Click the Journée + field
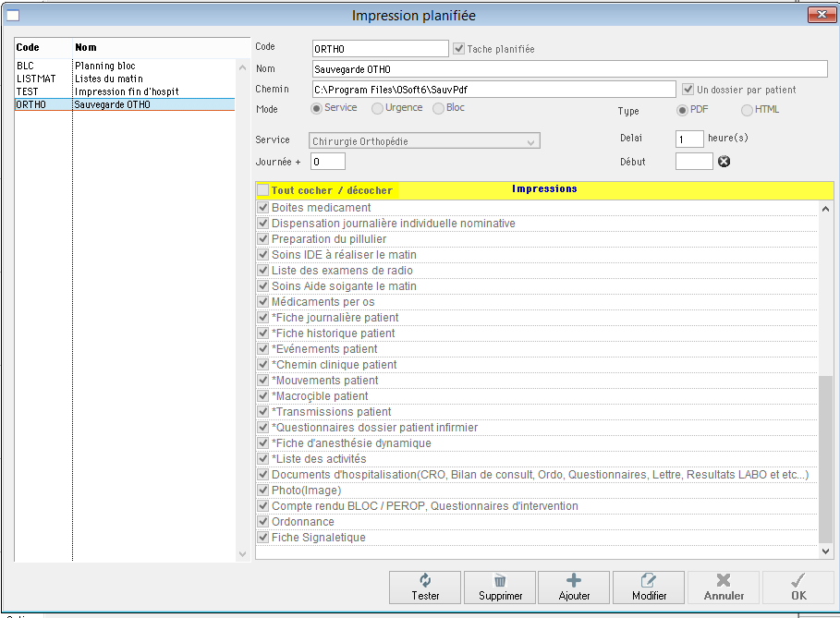Viewport: 840px width, 618px height. point(328,162)
